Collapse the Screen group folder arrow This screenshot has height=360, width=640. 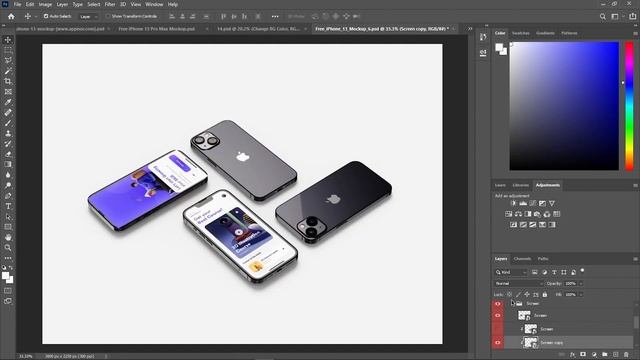point(512,303)
